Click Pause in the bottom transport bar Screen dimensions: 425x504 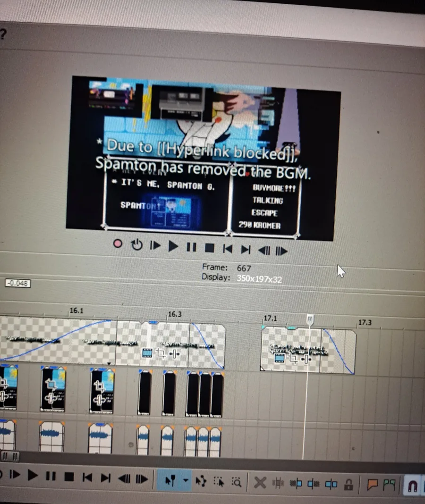(51, 476)
